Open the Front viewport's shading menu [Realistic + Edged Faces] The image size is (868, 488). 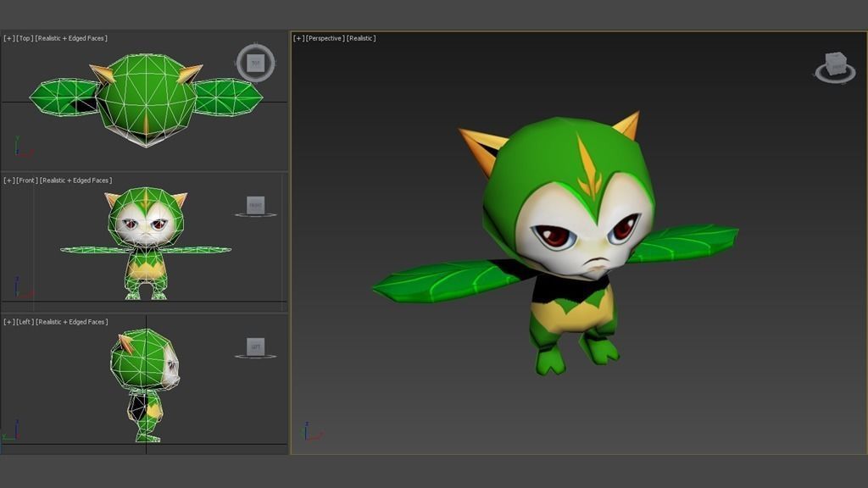click(x=75, y=180)
